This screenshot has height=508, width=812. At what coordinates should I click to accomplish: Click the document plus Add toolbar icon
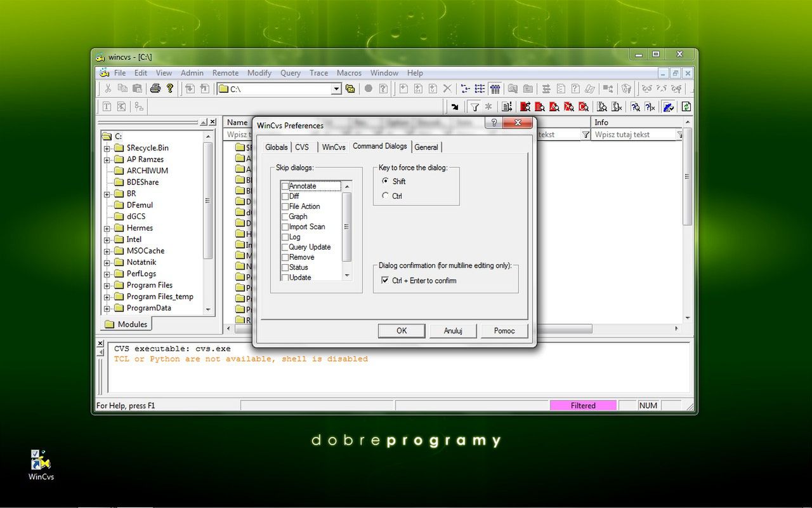[x=403, y=89]
